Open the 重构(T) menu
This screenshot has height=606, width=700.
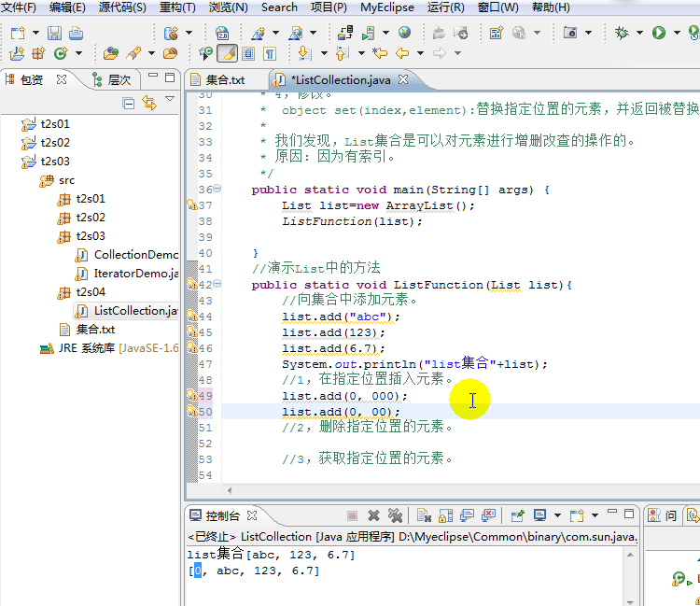[177, 7]
